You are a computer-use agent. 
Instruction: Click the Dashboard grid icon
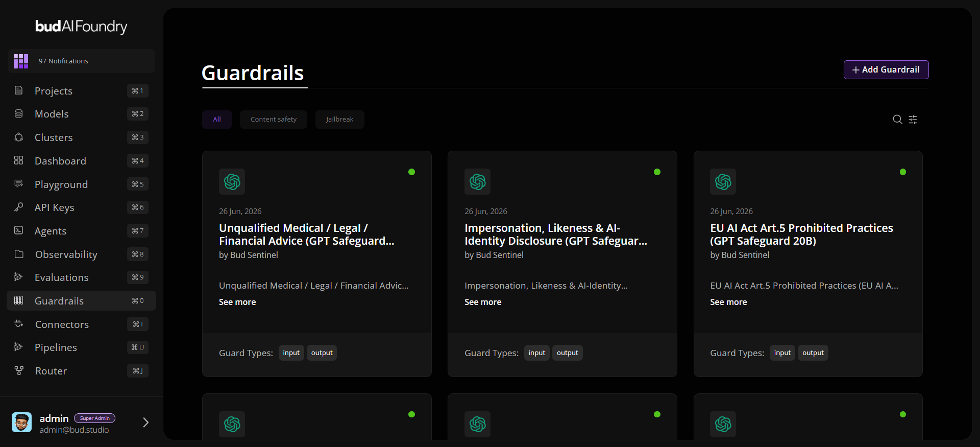(x=19, y=160)
